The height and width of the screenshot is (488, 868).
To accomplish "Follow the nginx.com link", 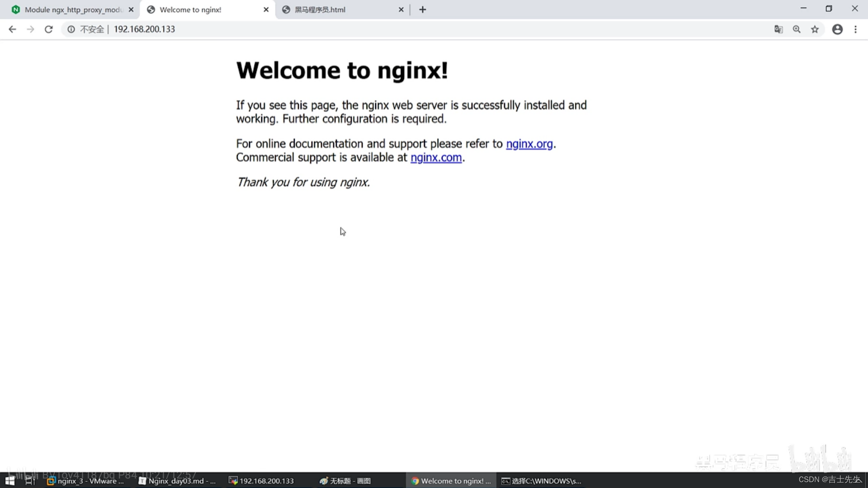I will [436, 157].
